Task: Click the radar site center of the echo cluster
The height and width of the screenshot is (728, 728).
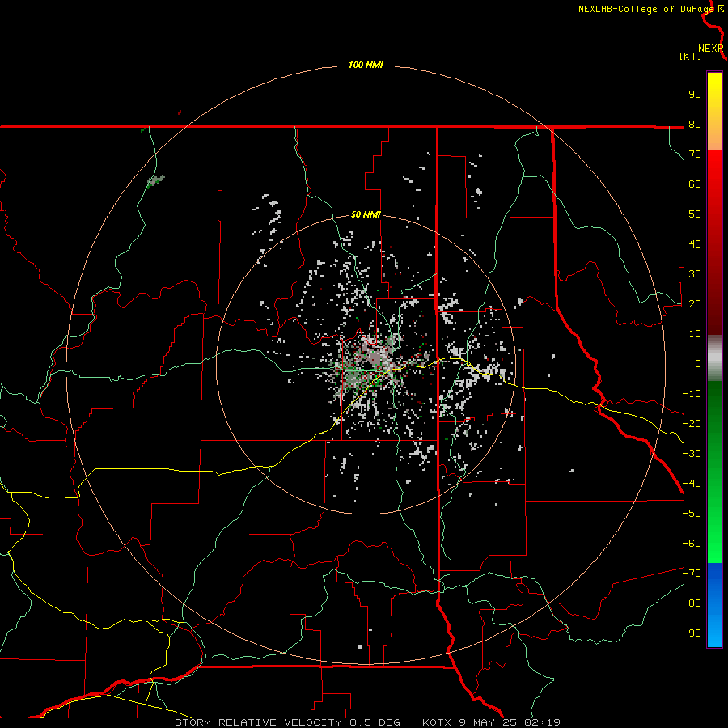Action: 367,366
